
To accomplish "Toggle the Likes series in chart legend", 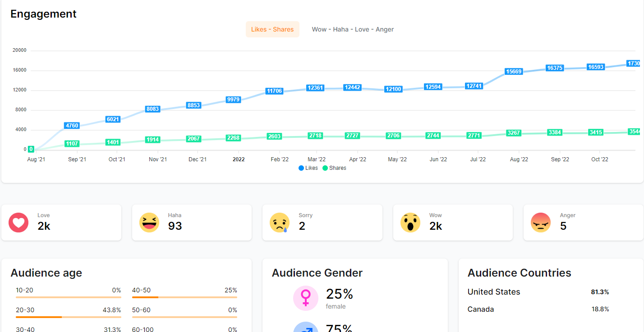I will (308, 168).
